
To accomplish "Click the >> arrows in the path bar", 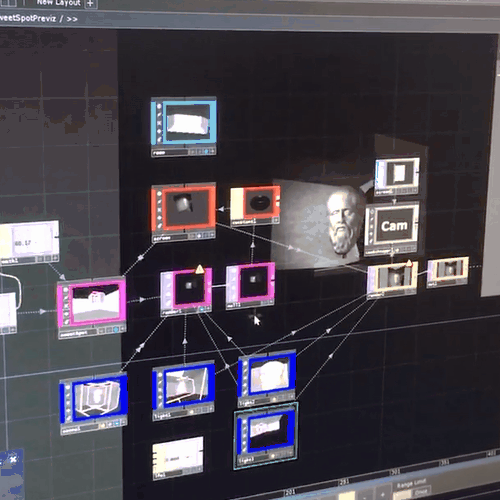I will coord(72,19).
